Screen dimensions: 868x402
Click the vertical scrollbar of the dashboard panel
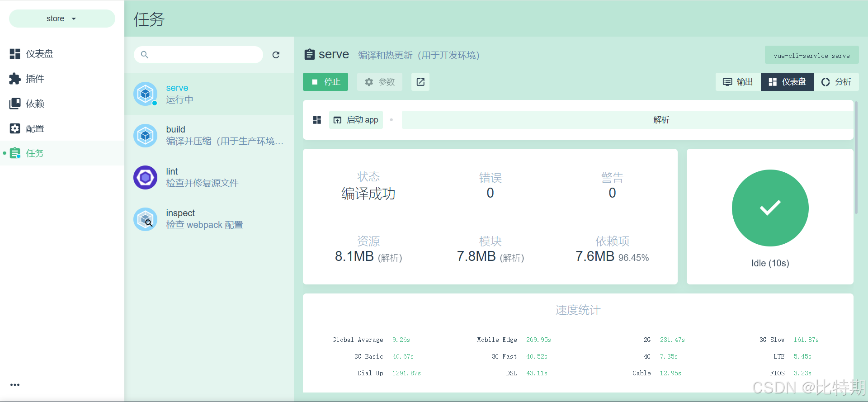pyautogui.click(x=856, y=157)
